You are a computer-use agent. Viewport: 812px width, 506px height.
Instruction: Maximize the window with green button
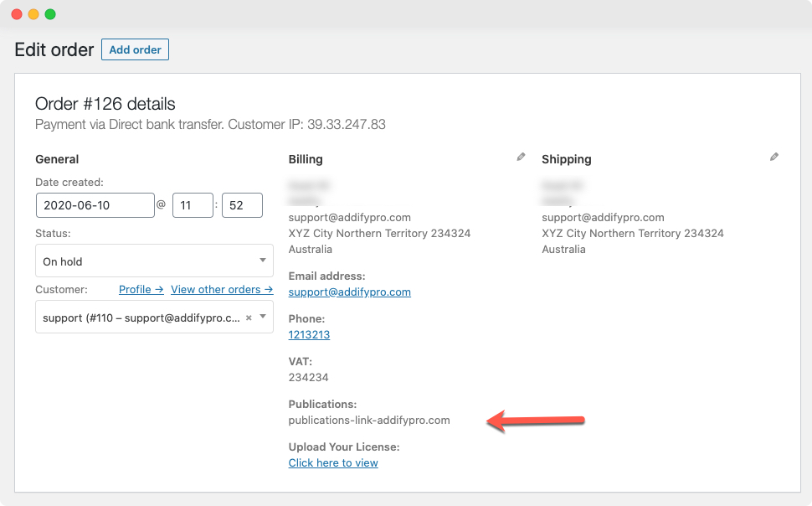[x=50, y=14]
